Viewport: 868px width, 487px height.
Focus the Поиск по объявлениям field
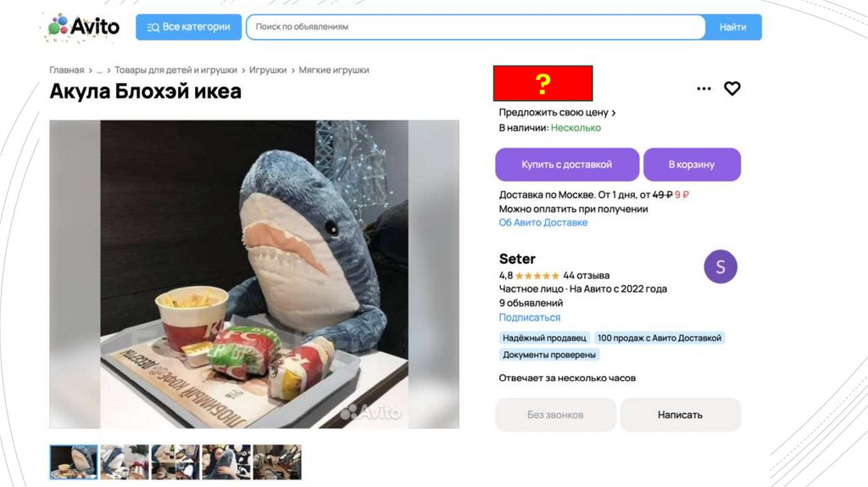(476, 27)
